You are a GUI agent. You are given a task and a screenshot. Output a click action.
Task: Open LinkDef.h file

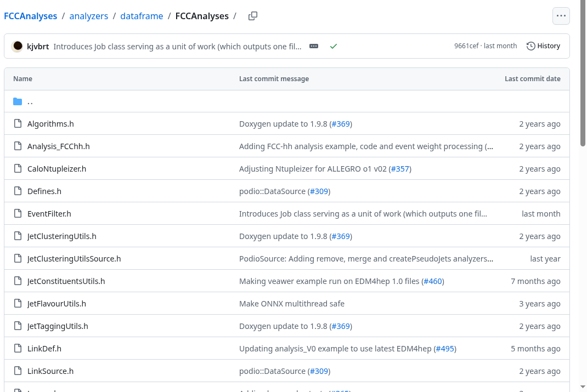coord(44,348)
